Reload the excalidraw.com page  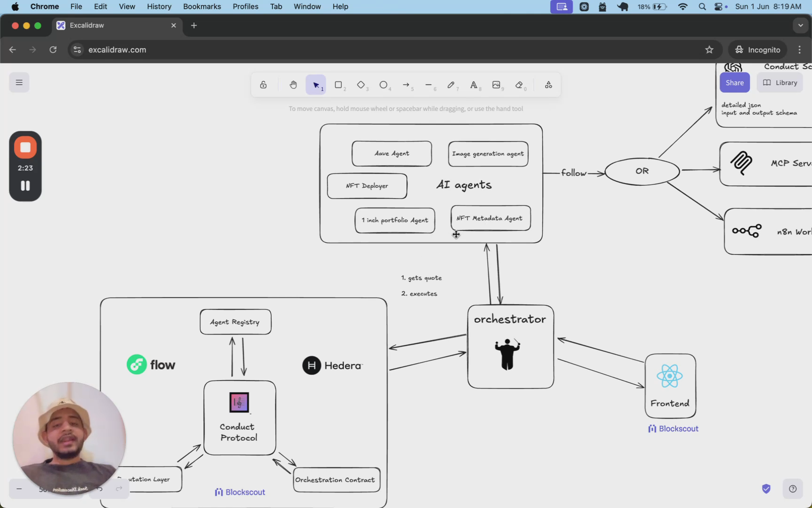53,50
